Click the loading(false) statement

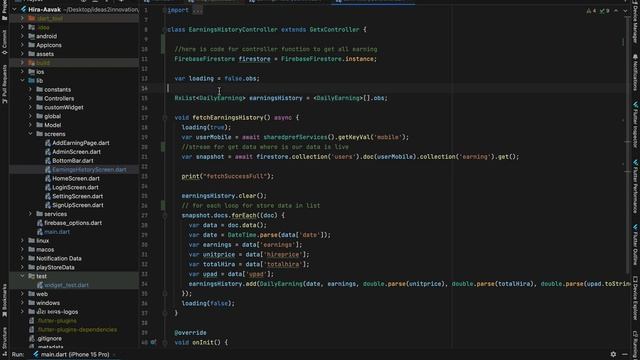pos(208,303)
